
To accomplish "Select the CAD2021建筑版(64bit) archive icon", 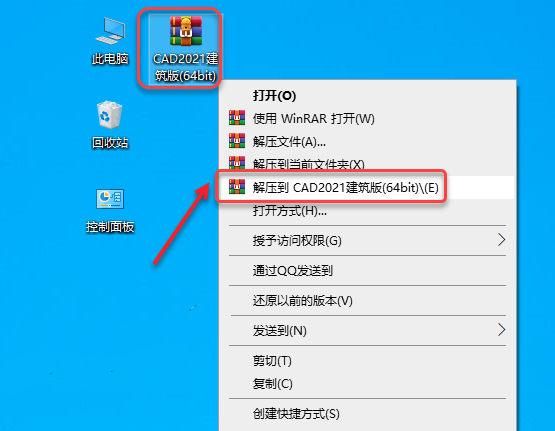I will click(x=185, y=49).
